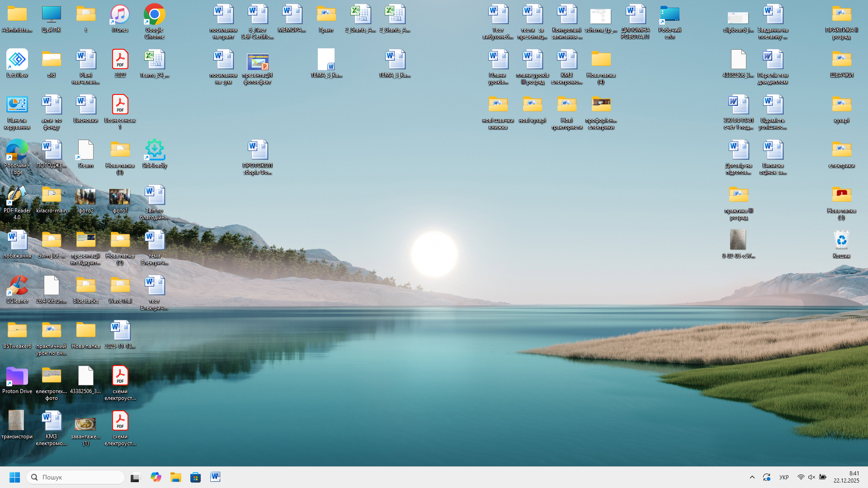Open the Windows Start menu

(14, 477)
